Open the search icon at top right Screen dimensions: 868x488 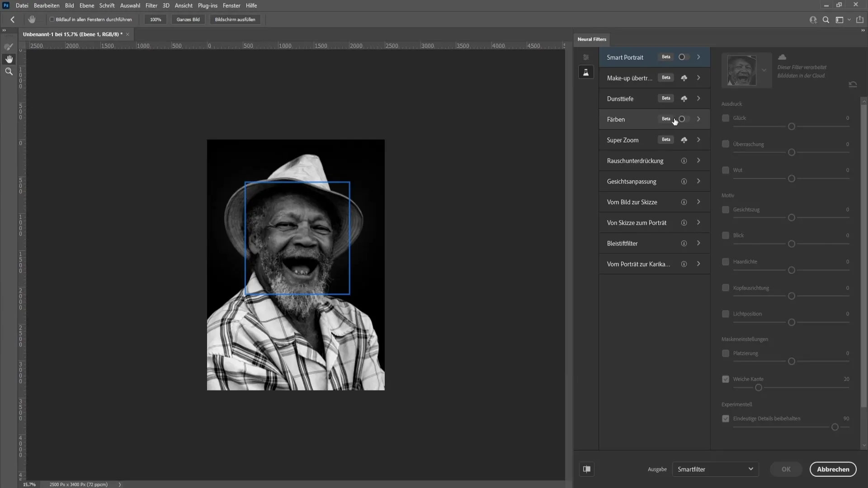(x=826, y=20)
